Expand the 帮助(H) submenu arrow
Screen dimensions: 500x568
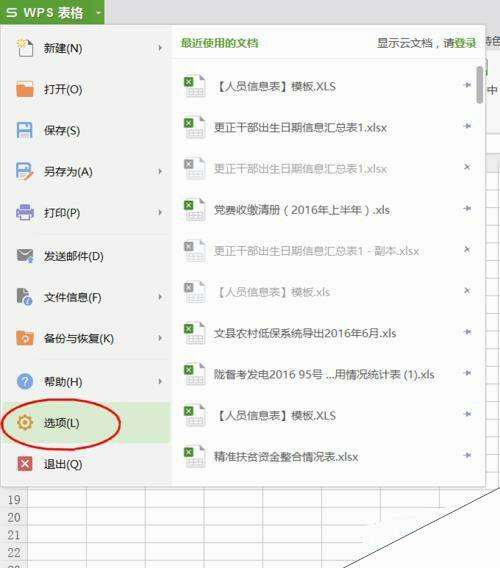(x=160, y=381)
